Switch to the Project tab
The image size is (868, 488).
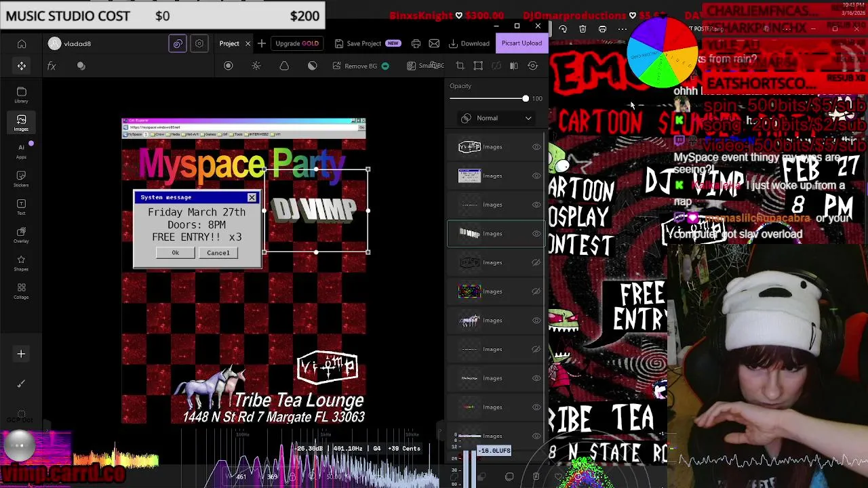coord(229,43)
